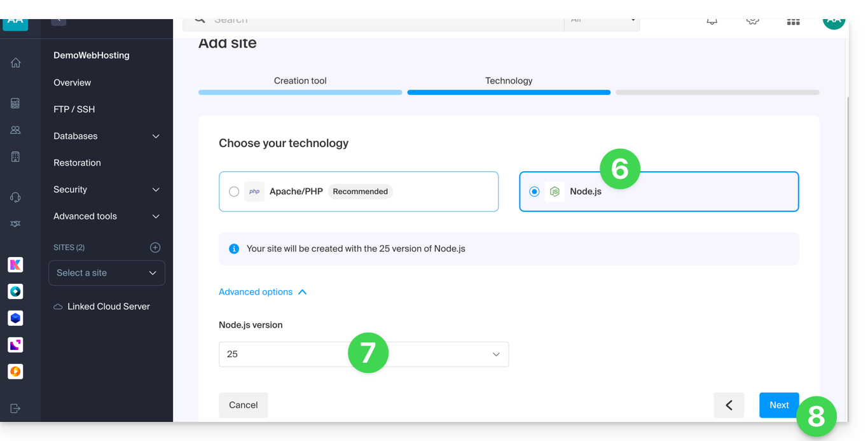Open the FTP / SSH menu item
This screenshot has height=441, width=868.
(74, 109)
